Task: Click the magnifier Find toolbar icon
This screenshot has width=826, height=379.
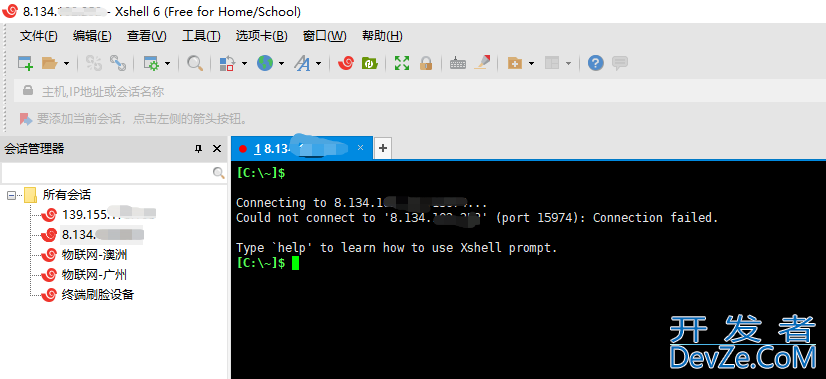Action: pyautogui.click(x=195, y=63)
